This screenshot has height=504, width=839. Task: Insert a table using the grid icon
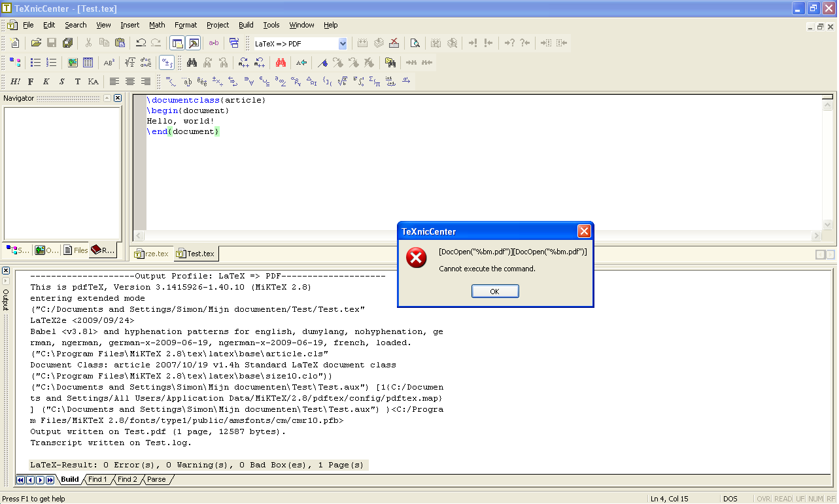[x=88, y=63]
